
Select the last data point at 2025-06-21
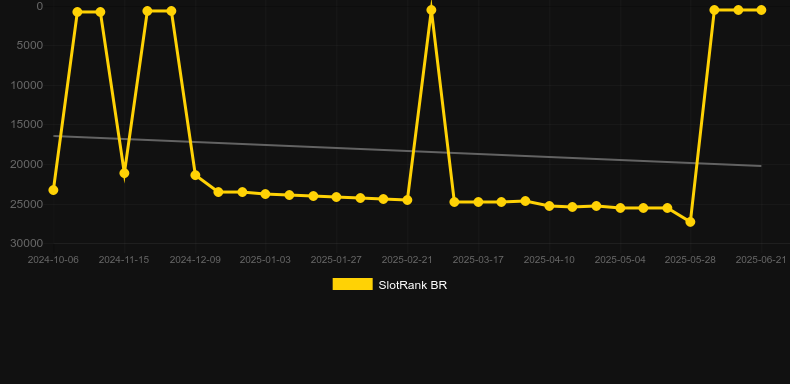(761, 10)
